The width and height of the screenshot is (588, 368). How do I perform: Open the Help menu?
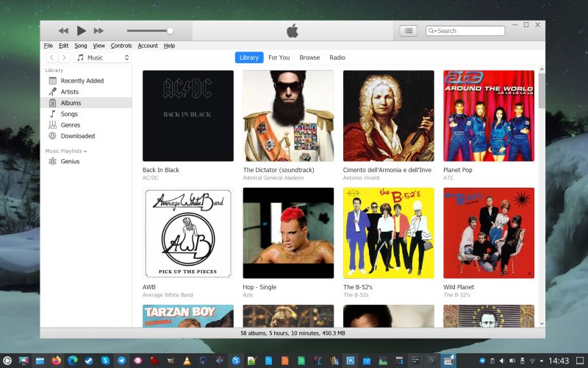[x=170, y=46]
